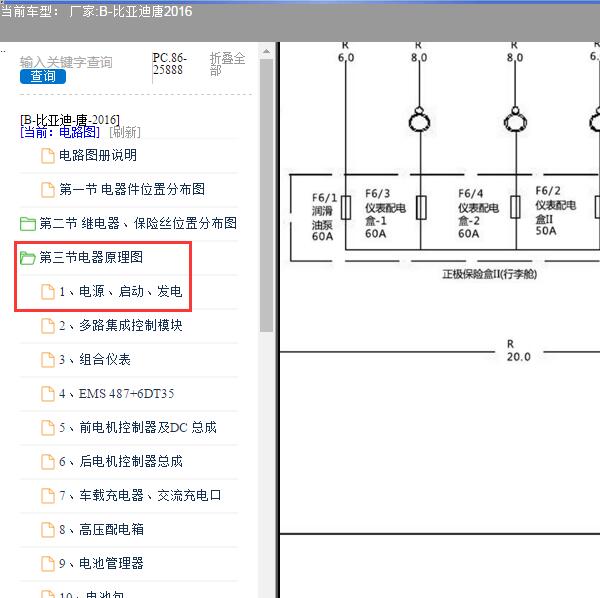This screenshot has height=598, width=600.
Task: Click the page icon beside 8、高压配电箱
Action: [48, 530]
